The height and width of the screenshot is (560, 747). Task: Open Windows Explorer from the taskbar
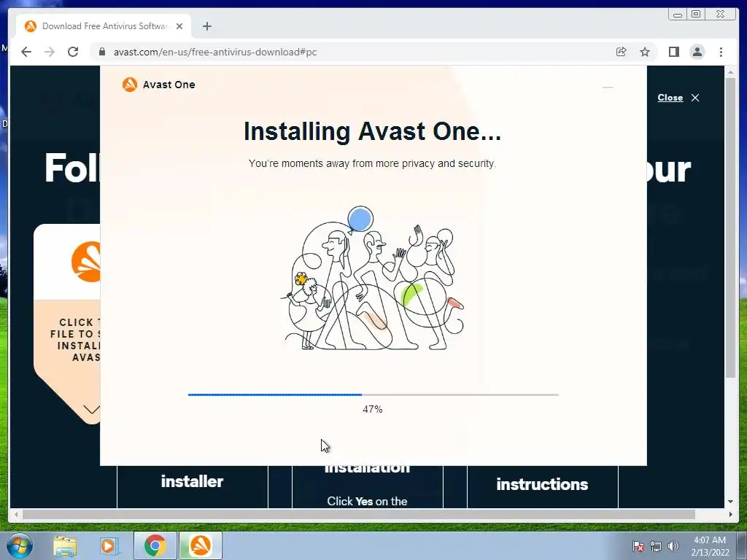(65, 545)
